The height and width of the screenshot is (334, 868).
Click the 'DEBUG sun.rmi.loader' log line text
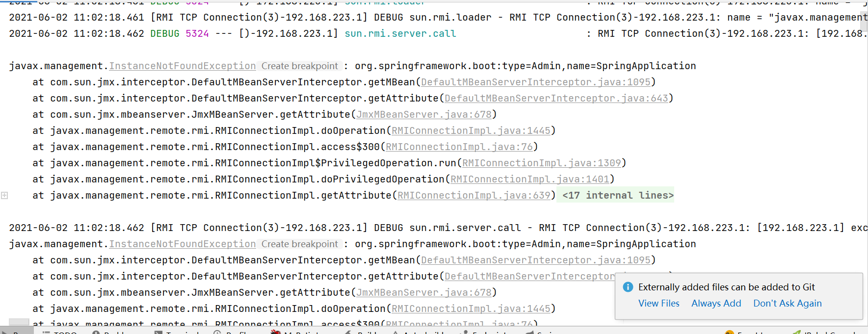coord(433,17)
